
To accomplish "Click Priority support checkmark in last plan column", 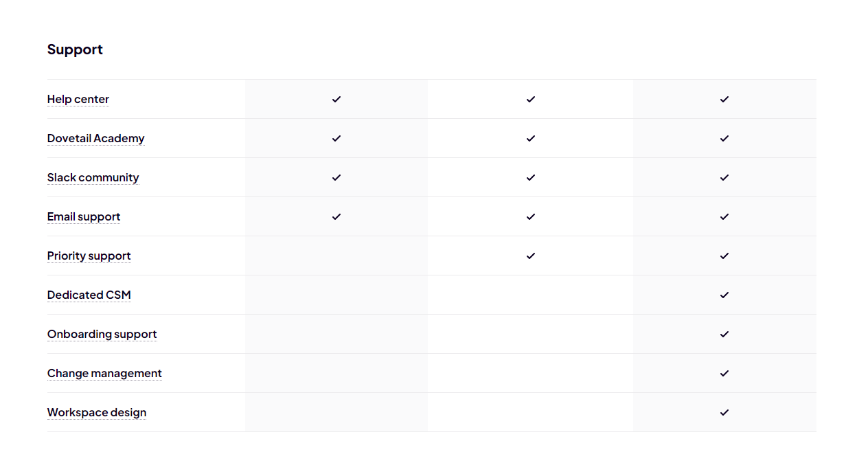I will [x=724, y=256].
